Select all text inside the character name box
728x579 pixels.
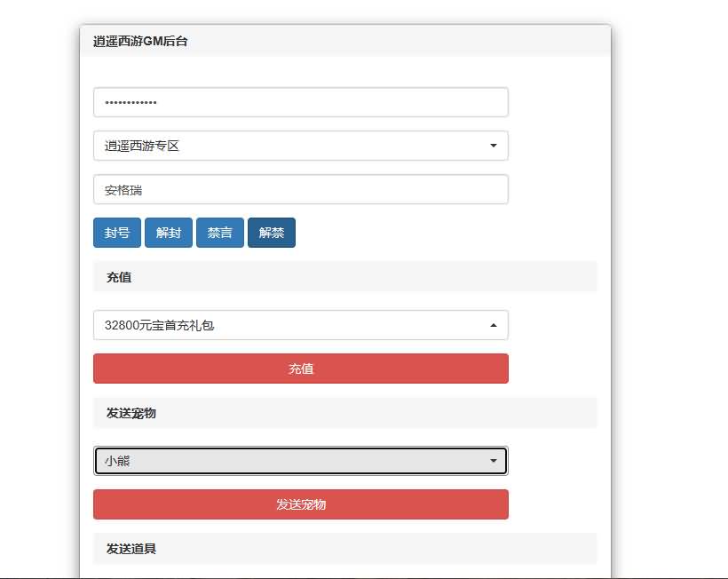(300, 189)
